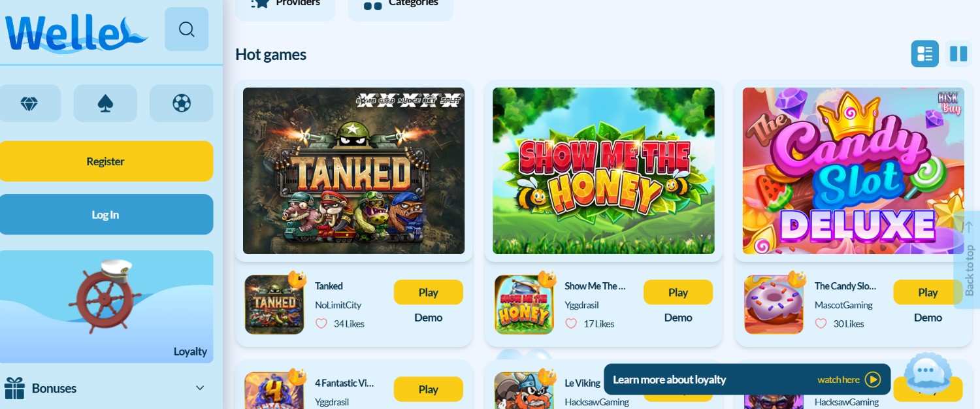This screenshot has width=980, height=409.
Task: Like the Tanked game heart
Action: (x=321, y=323)
